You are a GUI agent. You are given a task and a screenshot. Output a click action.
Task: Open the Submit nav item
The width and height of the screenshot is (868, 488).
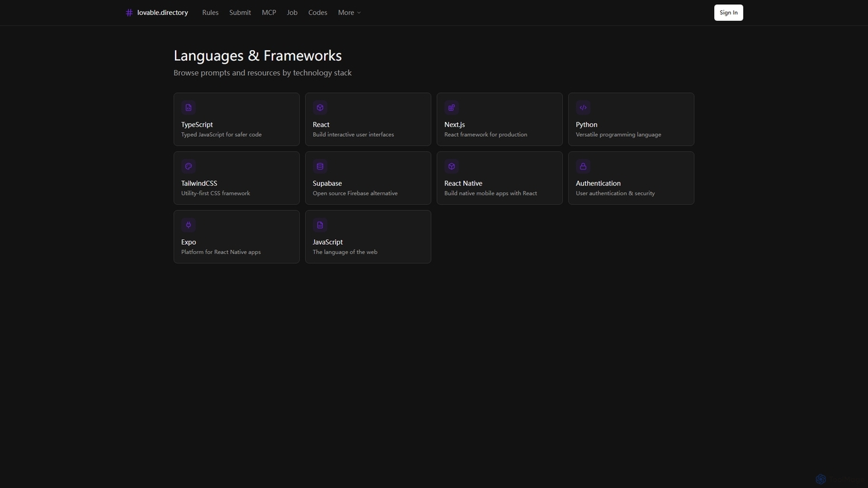click(x=240, y=13)
